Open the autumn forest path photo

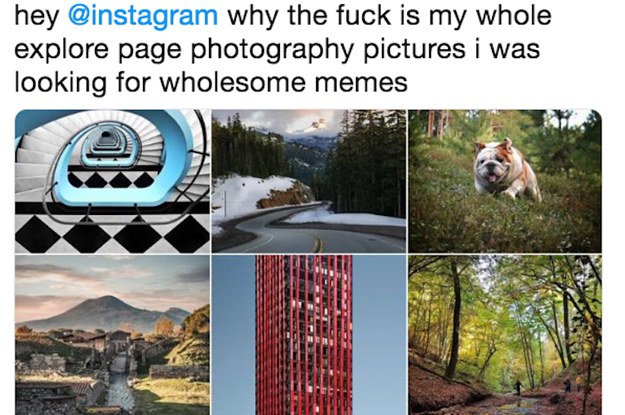point(505,335)
